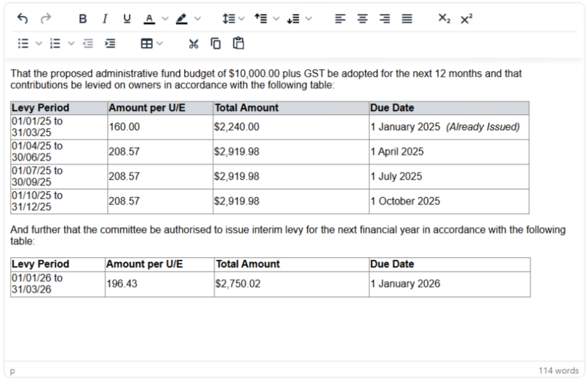Open the highlight color dropdown arrow
This screenshot has height=381, width=588.
coord(197,19)
